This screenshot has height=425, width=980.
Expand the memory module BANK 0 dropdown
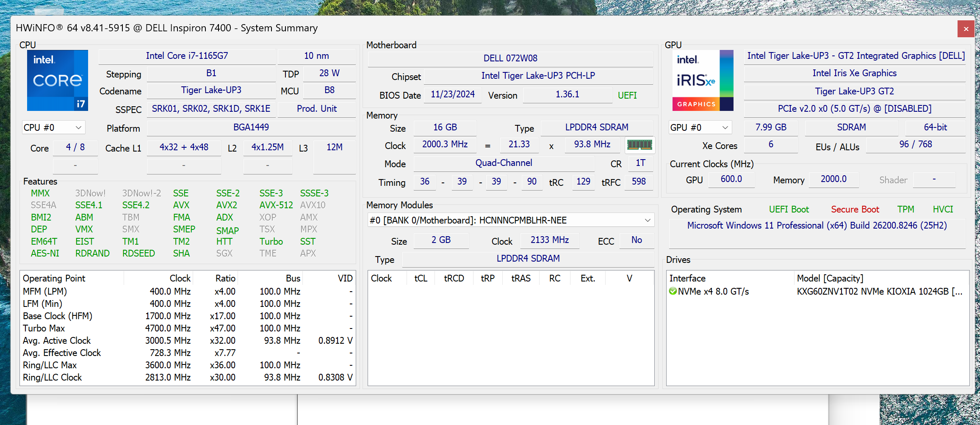point(511,220)
